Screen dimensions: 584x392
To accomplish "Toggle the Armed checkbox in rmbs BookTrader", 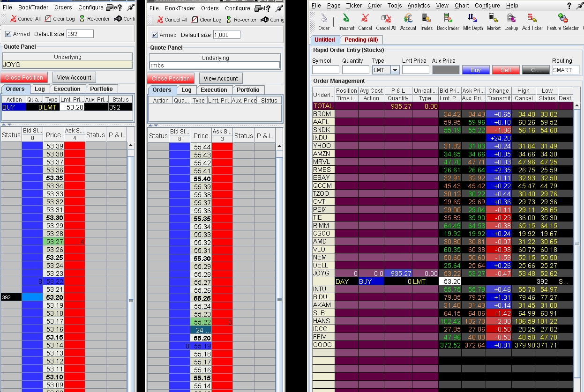I will click(x=155, y=35).
